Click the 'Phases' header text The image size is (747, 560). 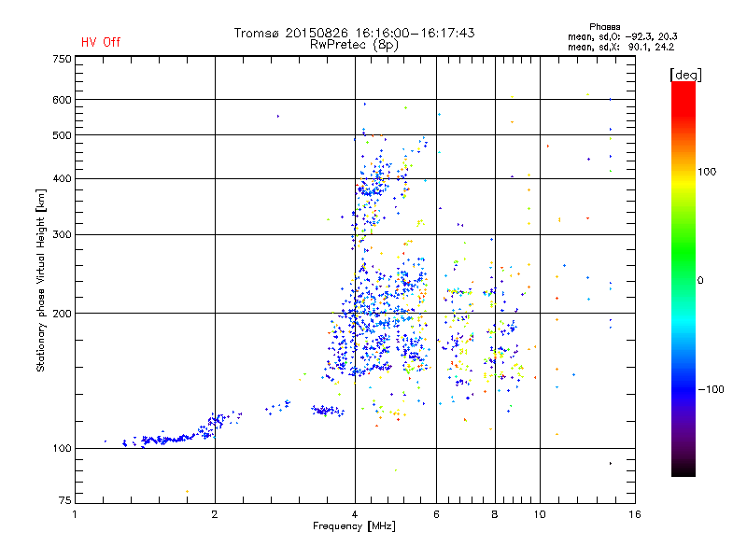tap(604, 27)
